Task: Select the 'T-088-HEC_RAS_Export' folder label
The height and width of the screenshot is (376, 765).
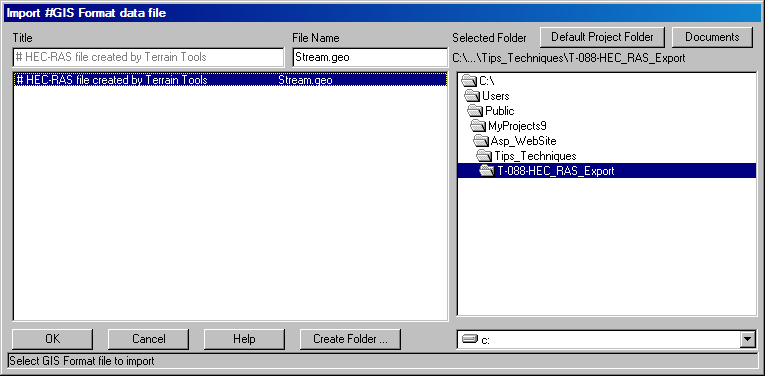Action: [555, 171]
